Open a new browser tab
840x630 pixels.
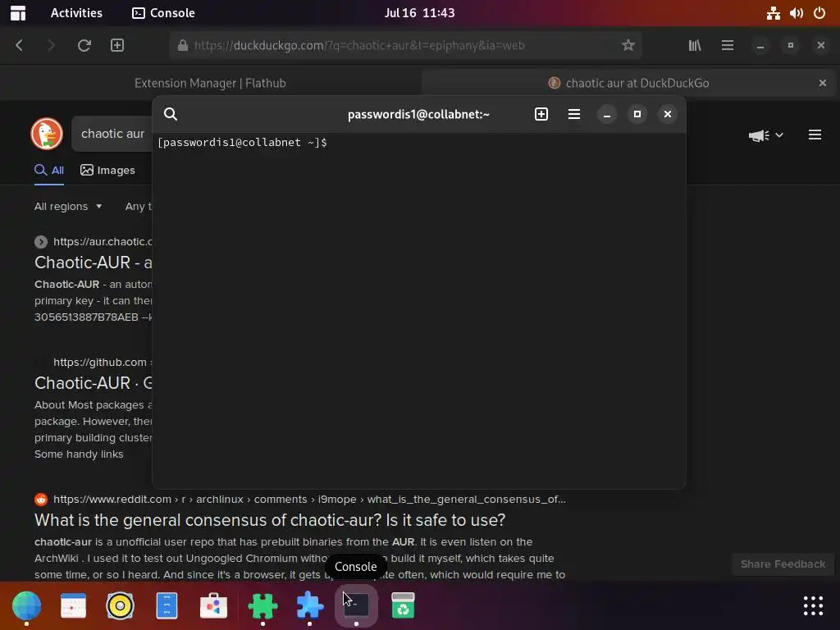[117, 46]
